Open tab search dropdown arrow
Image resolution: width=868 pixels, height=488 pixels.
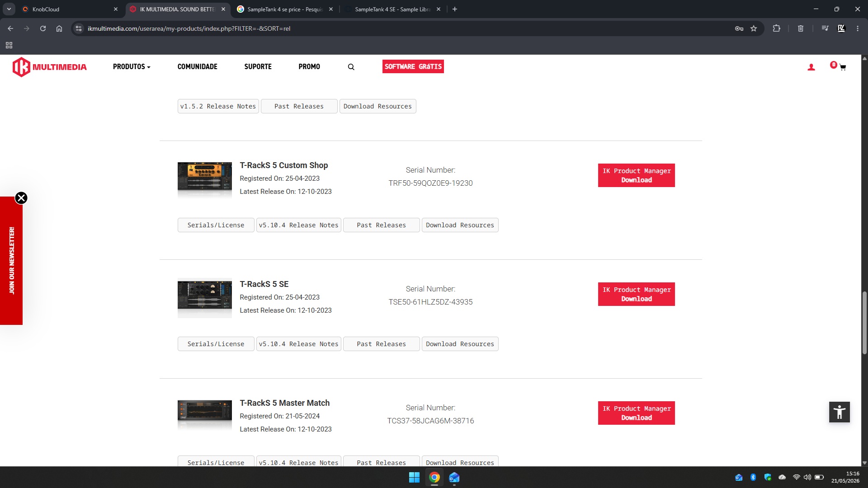(9, 9)
